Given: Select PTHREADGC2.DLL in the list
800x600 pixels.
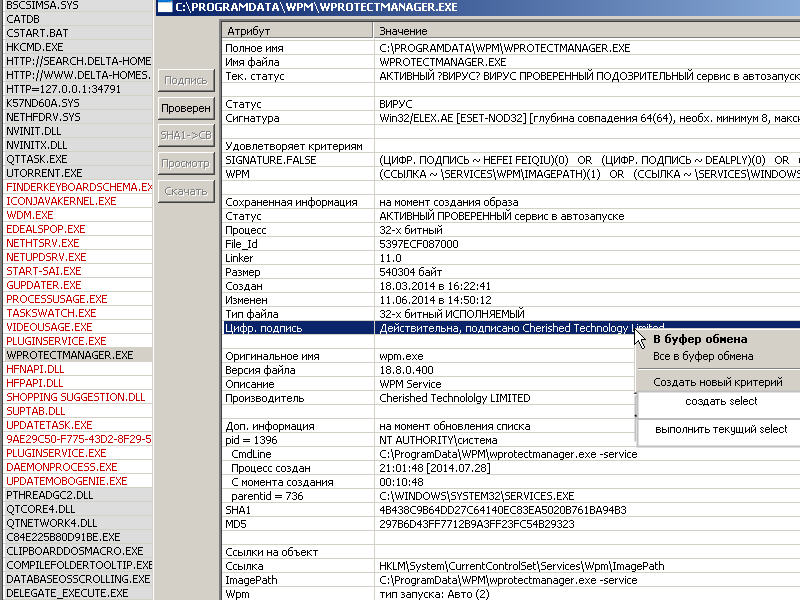Looking at the screenshot, I should point(49,495).
